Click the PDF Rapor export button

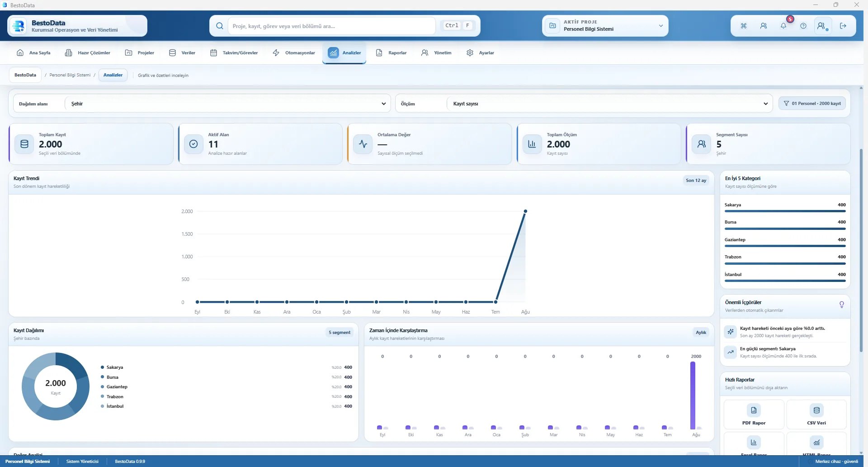click(x=754, y=415)
